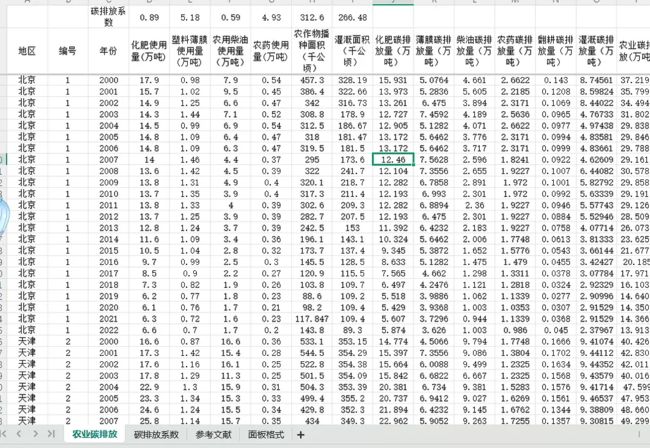Viewport: 650px width, 448px height.
Task: Select the cell containing 0.045
Action: coord(555,330)
